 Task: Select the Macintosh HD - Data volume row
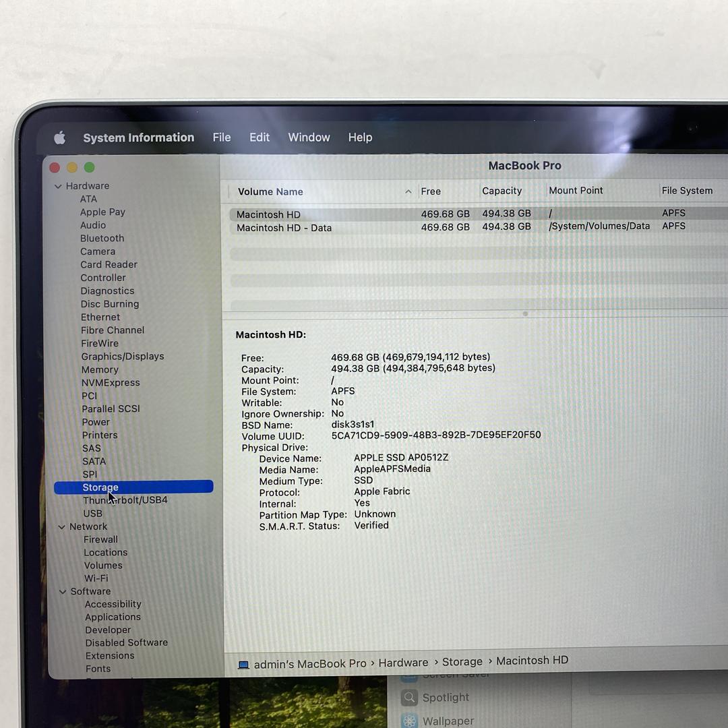(x=478, y=227)
